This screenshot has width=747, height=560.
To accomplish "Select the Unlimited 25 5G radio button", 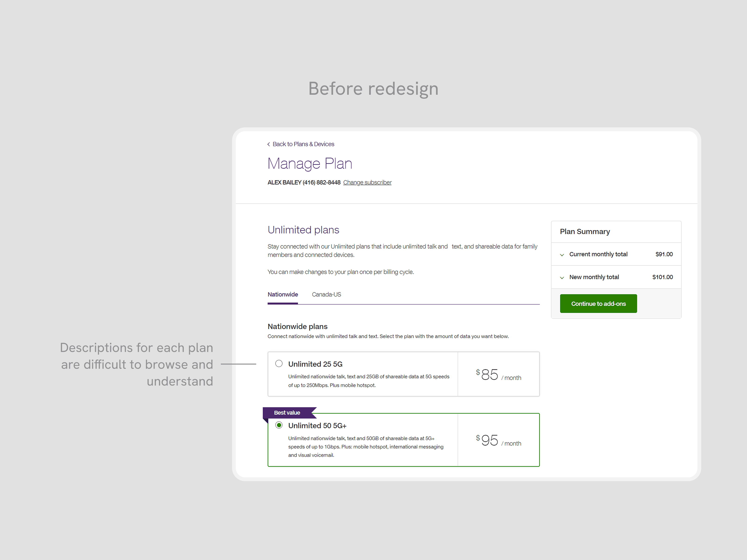I will pos(278,364).
